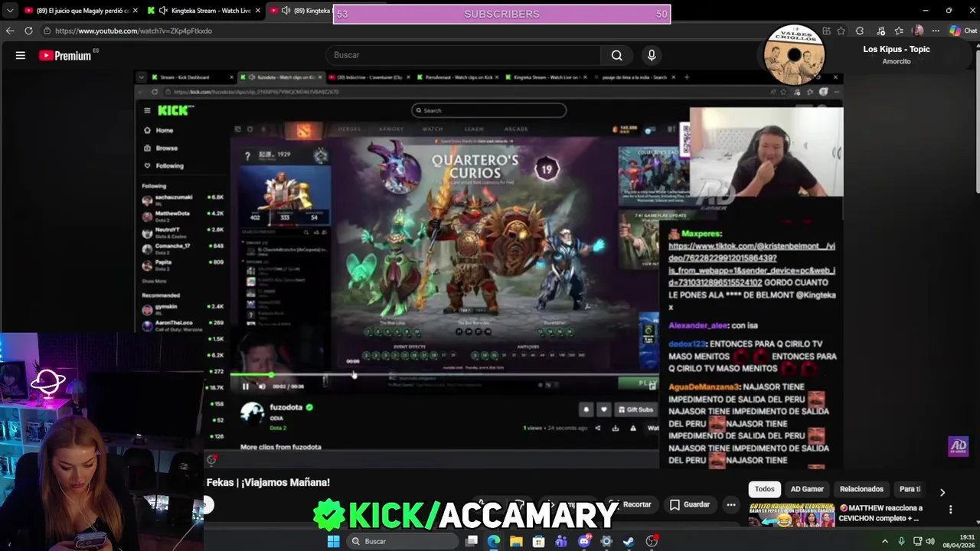980x551 pixels.
Task: Open the Copilot Chat button
Action: point(963,31)
